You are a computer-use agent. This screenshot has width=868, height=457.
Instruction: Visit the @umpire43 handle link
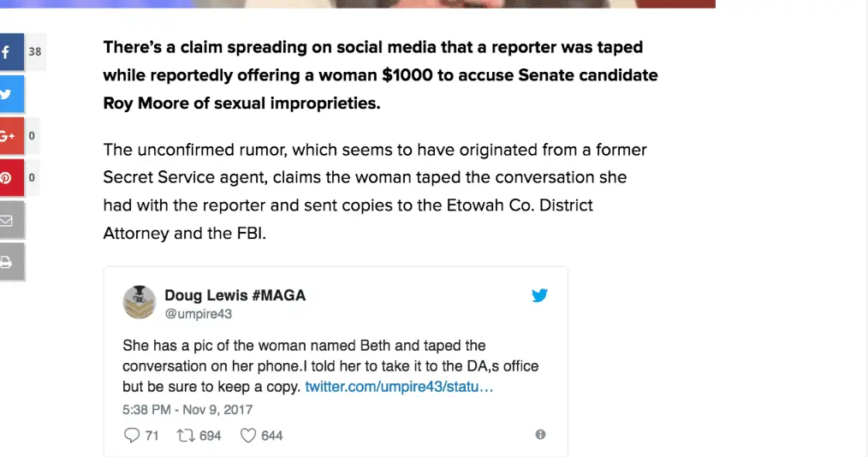(198, 314)
